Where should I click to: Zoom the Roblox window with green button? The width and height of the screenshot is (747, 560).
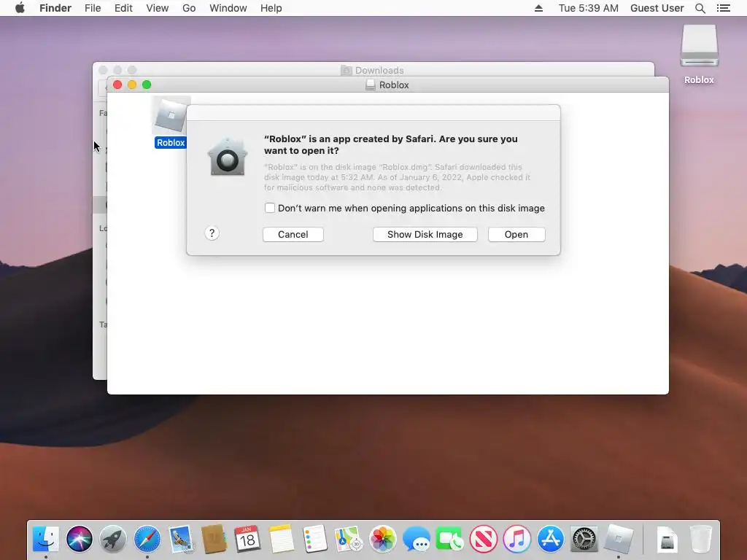pyautogui.click(x=147, y=85)
